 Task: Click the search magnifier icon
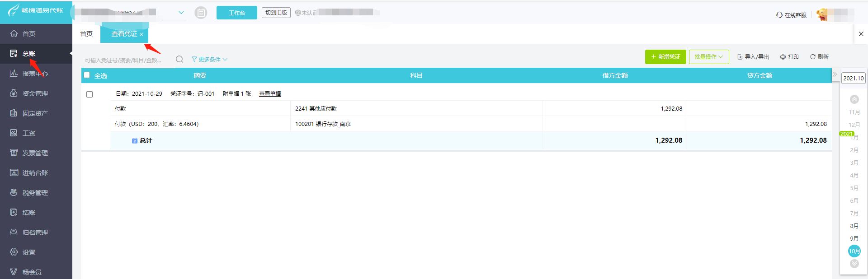[x=179, y=59]
